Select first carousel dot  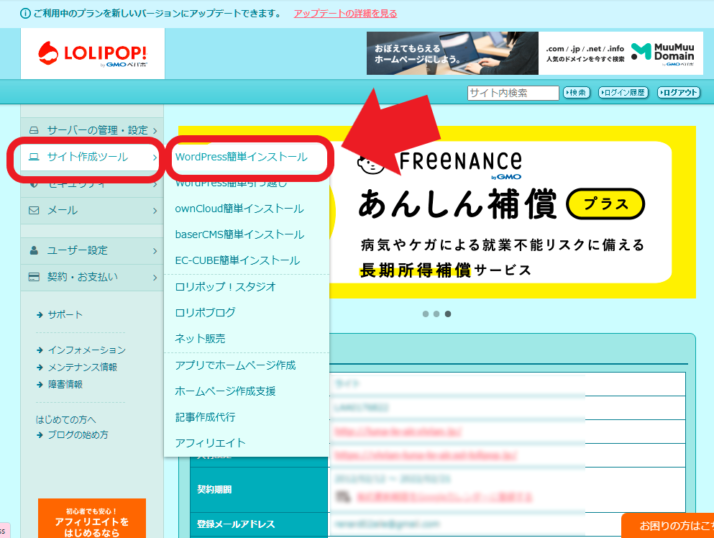coord(425,314)
